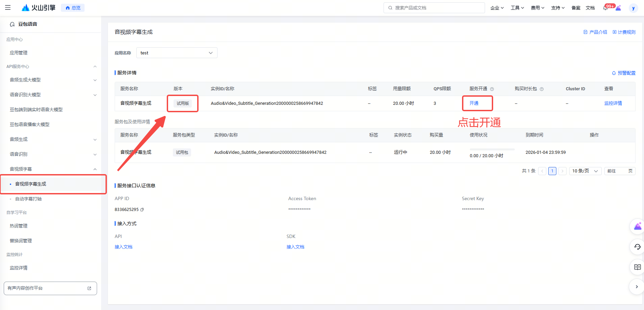Viewport: 644px width, 310px height.
Task: Open the customer support headset icon
Action: 637,247
